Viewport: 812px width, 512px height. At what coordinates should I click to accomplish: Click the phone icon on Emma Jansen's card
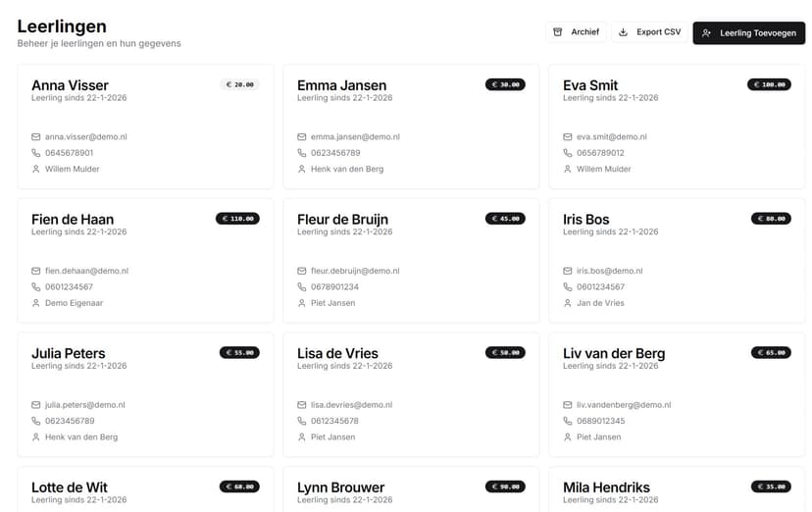(302, 153)
